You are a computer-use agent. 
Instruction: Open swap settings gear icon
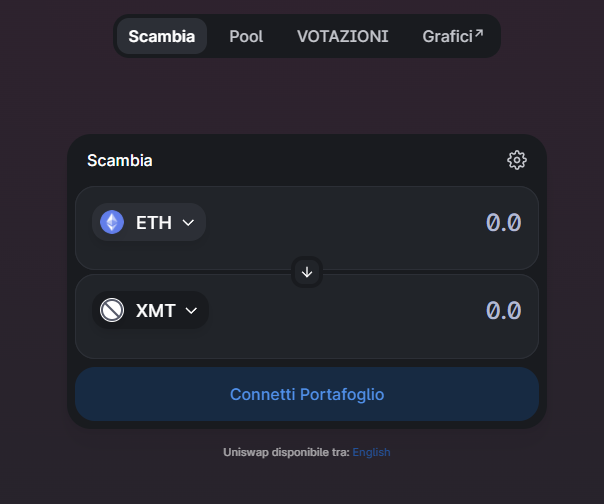(516, 160)
